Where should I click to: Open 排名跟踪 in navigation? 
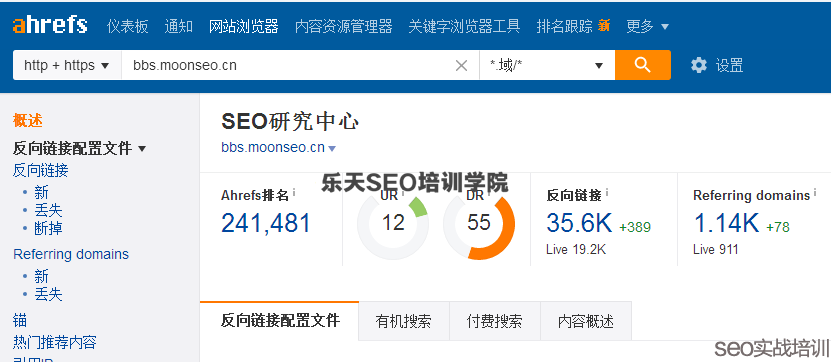[565, 26]
